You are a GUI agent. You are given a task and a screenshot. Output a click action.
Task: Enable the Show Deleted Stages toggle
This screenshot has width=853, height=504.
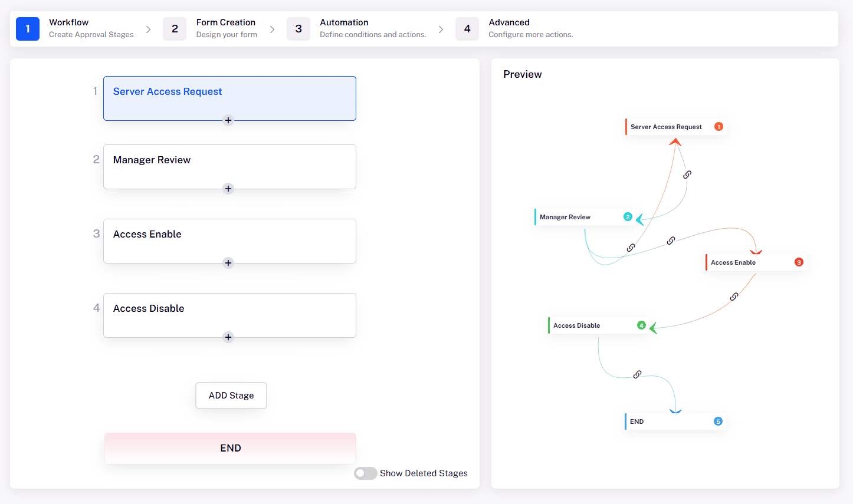(x=366, y=473)
